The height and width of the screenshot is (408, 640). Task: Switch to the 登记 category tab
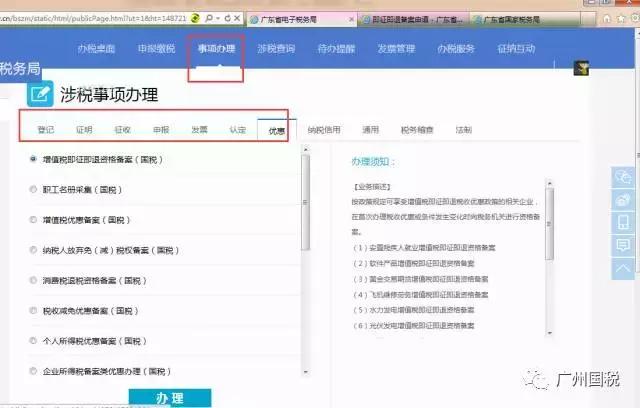46,130
